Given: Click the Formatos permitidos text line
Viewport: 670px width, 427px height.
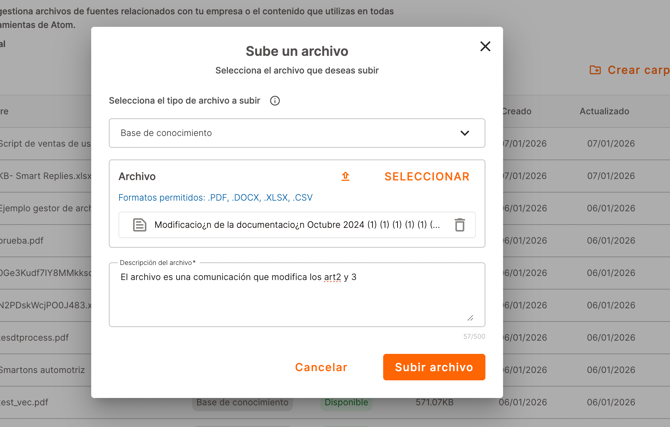Looking at the screenshot, I should [x=215, y=198].
